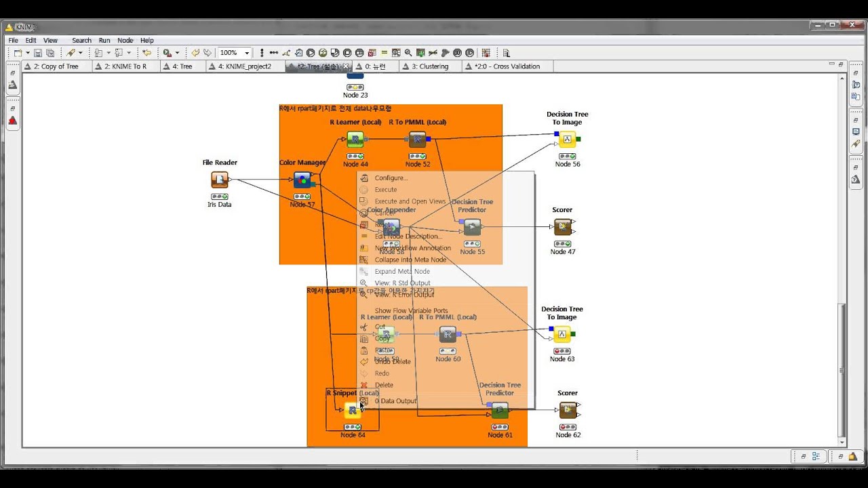Minimize the workflow editor pane
Screen dimensions: 868x488
[832, 64]
